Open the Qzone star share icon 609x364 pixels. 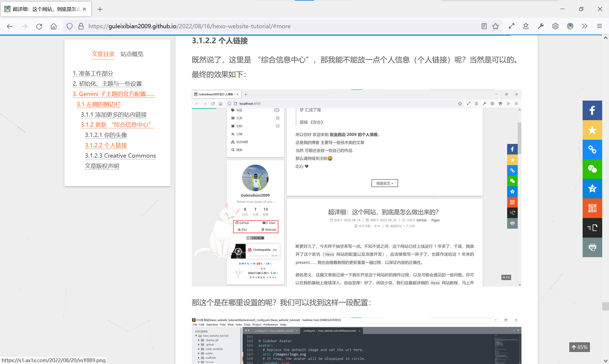(x=592, y=189)
